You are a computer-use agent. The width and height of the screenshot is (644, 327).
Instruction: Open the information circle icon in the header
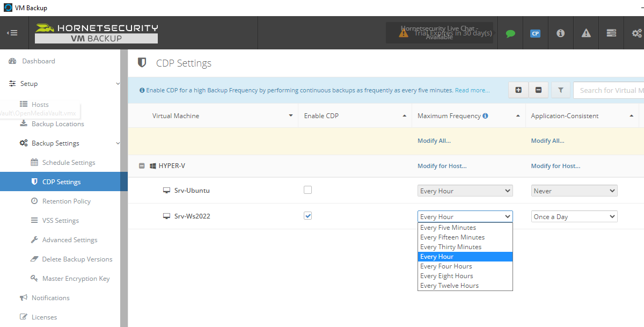560,33
